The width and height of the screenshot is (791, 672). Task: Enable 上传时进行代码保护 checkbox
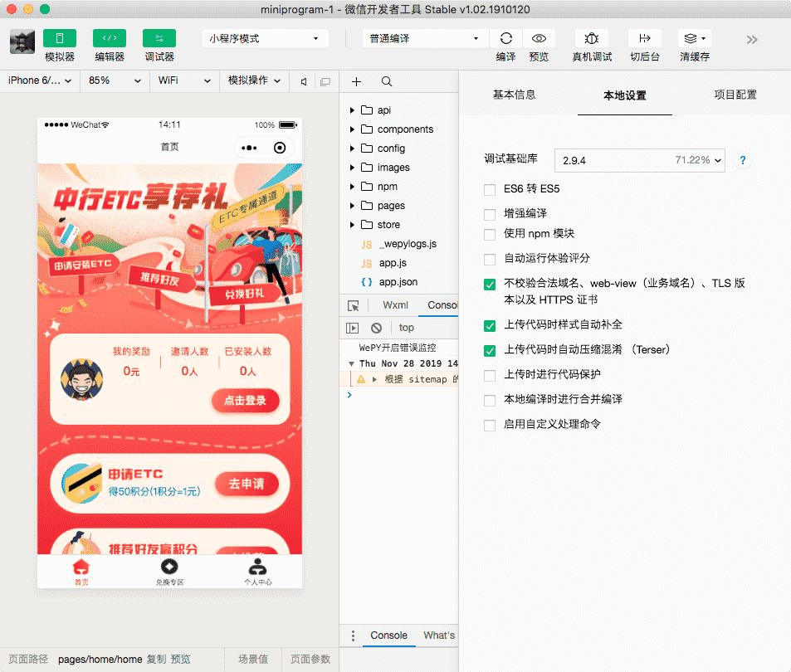490,376
